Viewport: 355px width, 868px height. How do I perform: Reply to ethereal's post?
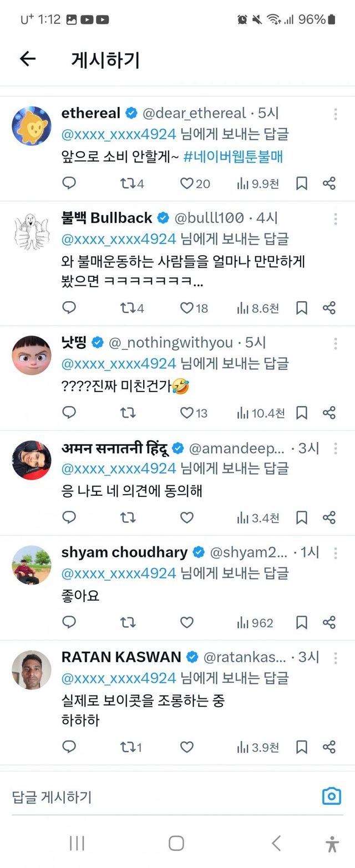tap(69, 183)
